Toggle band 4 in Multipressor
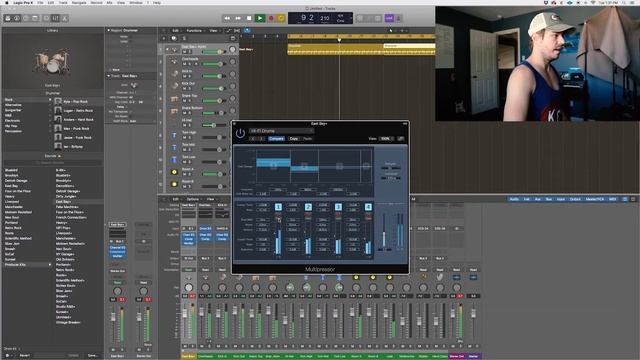Viewport: 640px width, 360px height. tap(368, 207)
